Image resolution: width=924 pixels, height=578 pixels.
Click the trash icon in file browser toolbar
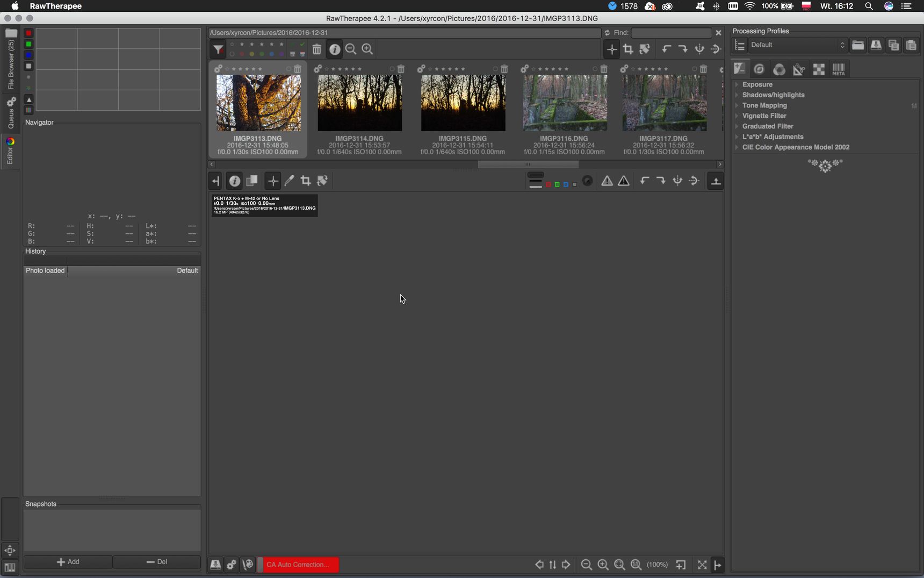click(317, 49)
